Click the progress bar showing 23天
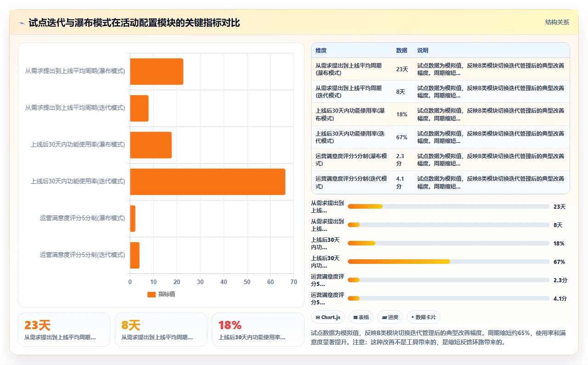Viewport: 588px width, 365px height. pos(449,206)
